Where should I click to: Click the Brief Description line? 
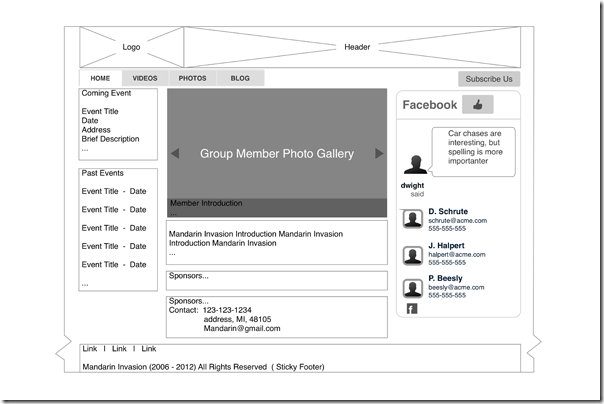tap(111, 139)
